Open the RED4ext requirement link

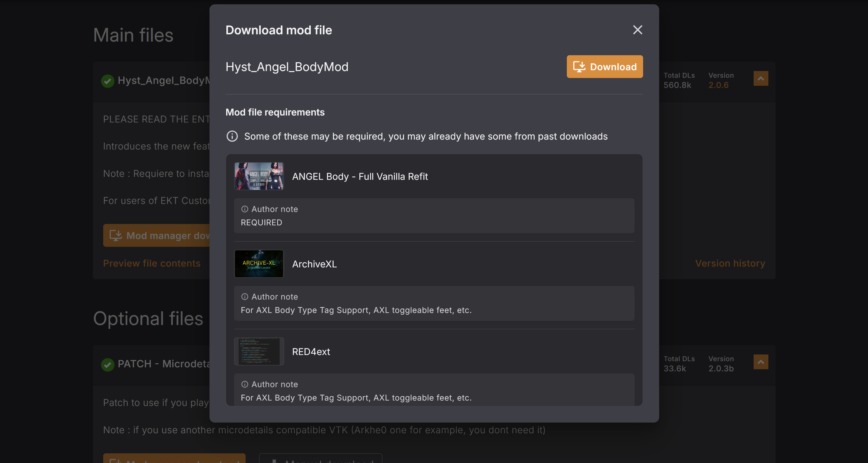coord(311,351)
